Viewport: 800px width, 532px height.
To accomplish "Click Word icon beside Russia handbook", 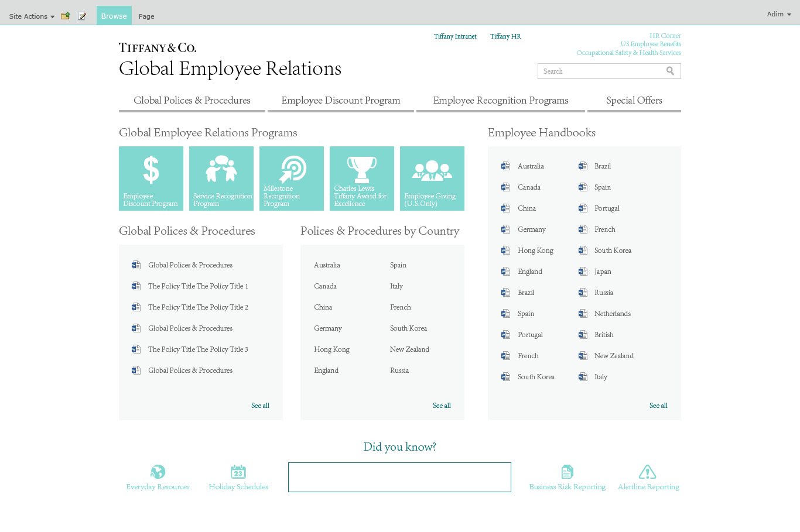I will 583,293.
